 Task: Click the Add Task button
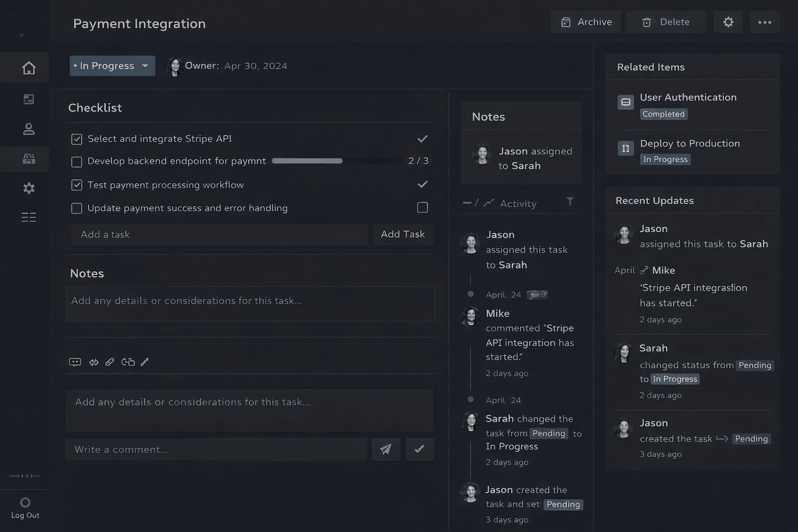click(403, 234)
